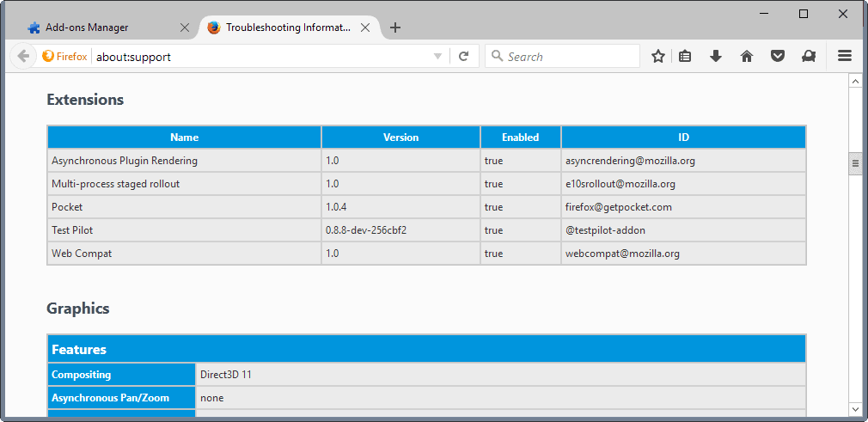Viewport: 868px width, 422px height.
Task: Click the Graphics section heading
Action: click(x=78, y=309)
